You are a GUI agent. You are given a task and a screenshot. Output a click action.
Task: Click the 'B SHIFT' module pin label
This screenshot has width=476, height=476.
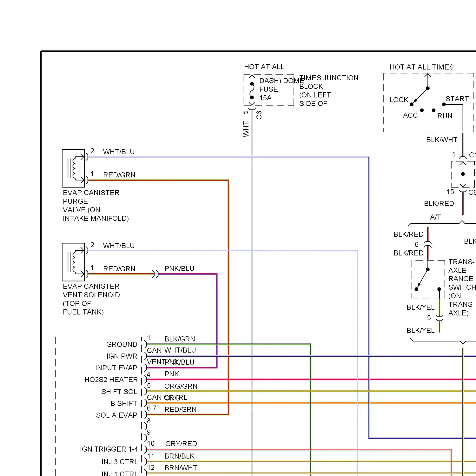(124, 403)
